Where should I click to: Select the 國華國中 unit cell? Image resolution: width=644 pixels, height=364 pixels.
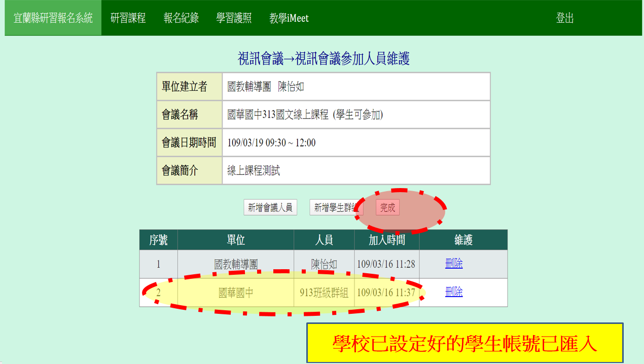point(236,293)
